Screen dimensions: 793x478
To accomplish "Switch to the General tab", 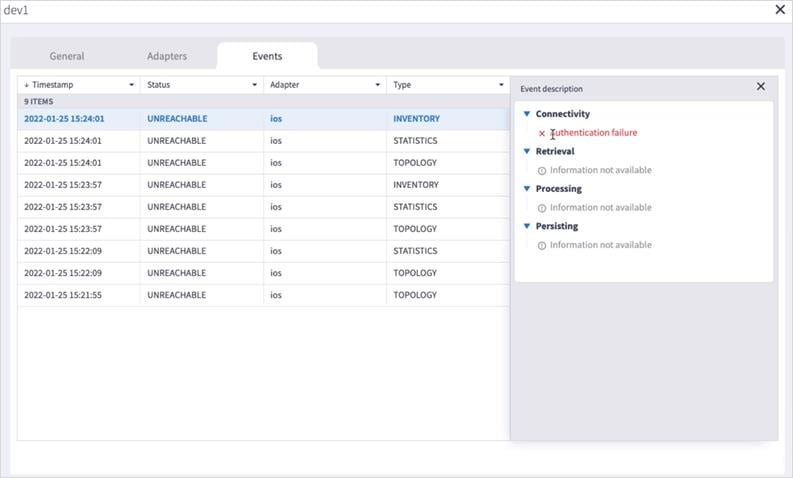I will (67, 56).
